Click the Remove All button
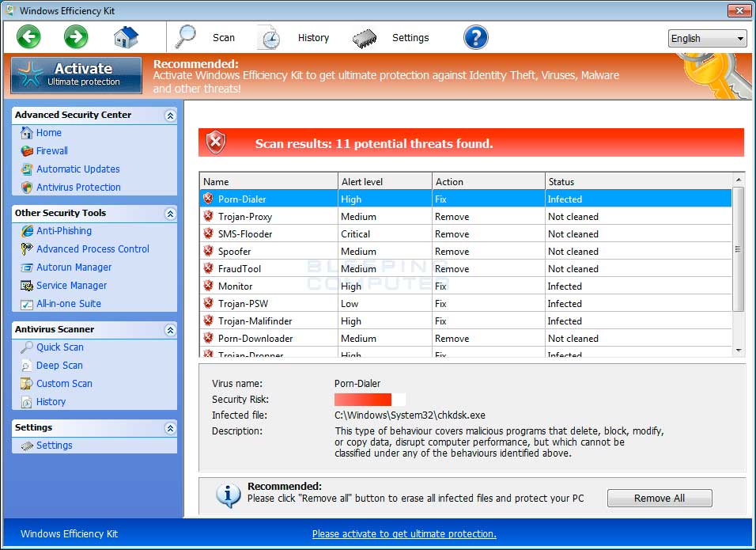The height and width of the screenshot is (550, 756). pyautogui.click(x=659, y=498)
